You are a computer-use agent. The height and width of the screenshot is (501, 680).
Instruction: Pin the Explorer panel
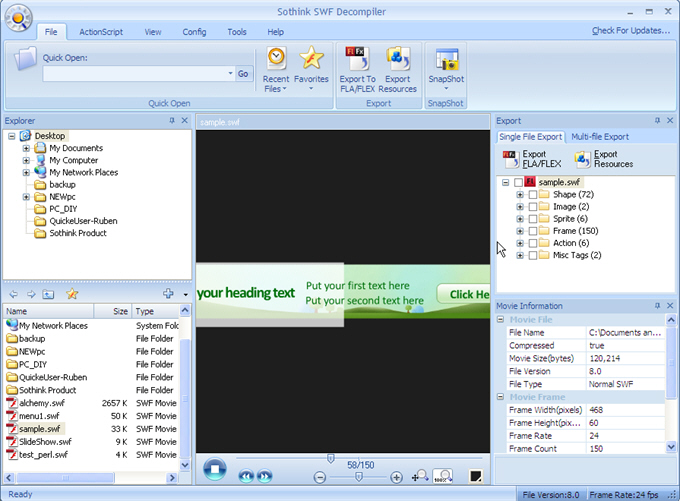tap(172, 121)
